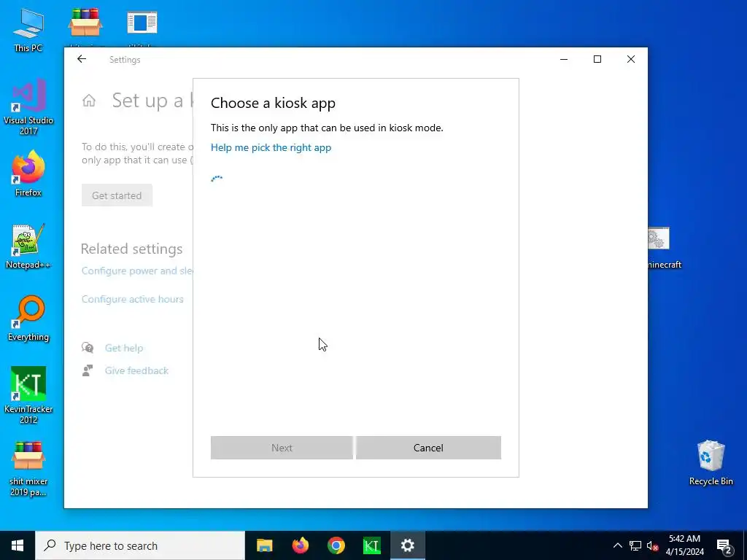Open the Windows Start menu

[x=18, y=545]
